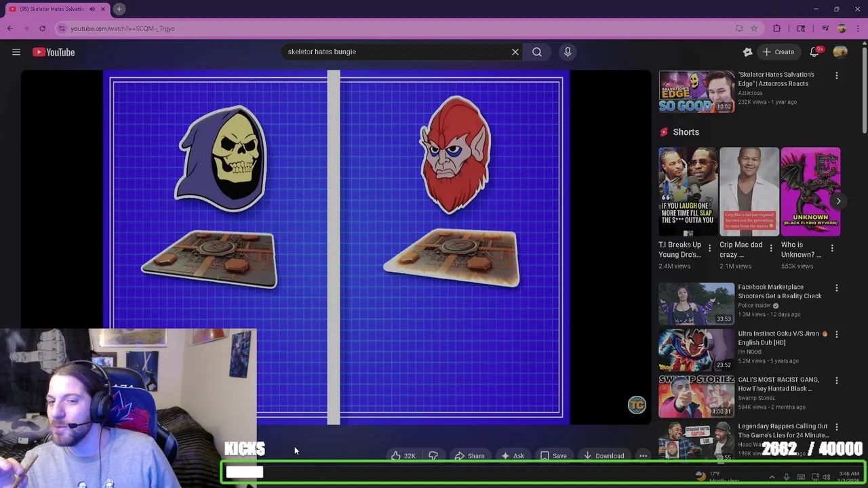Screen dimensions: 868x488
Task: Open 'CALI'S MOST RACIST GANG' video title
Action: [x=778, y=384]
